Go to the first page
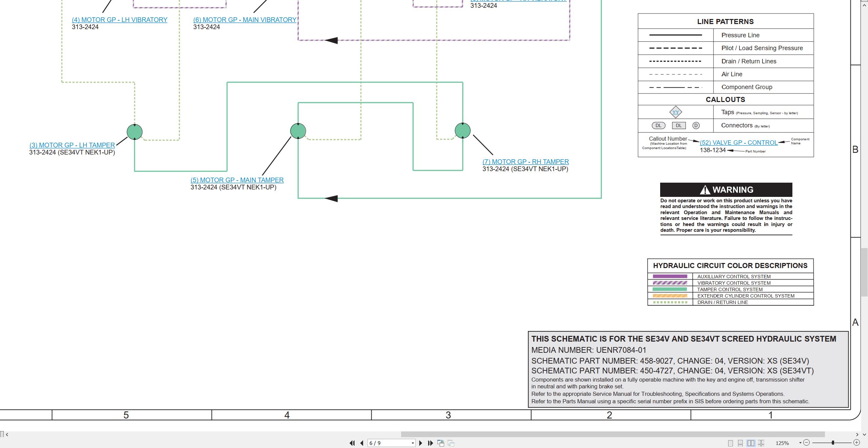Screen dimensions: 868x448 [x=352, y=443]
